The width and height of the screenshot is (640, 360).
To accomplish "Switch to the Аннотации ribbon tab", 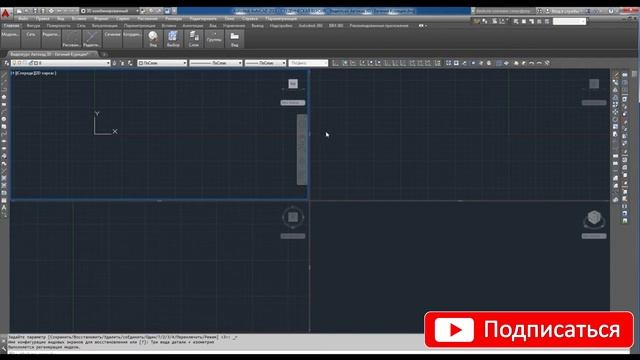I will pos(193,26).
